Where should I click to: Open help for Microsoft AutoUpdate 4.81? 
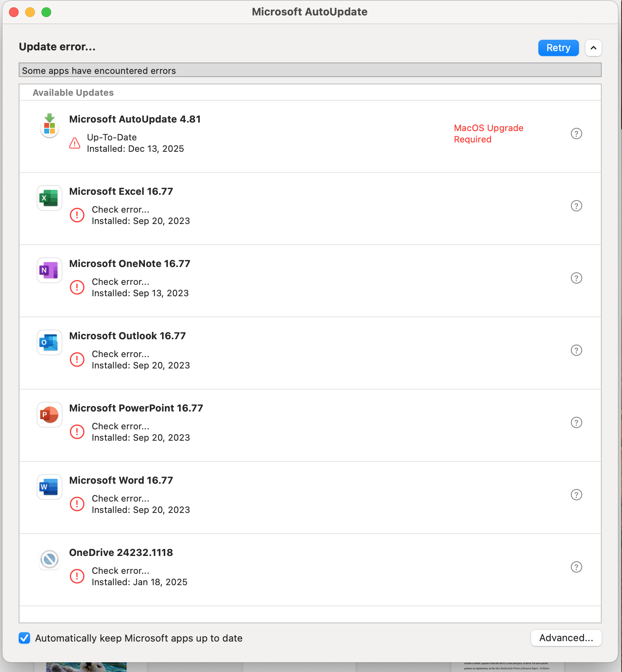coord(577,134)
